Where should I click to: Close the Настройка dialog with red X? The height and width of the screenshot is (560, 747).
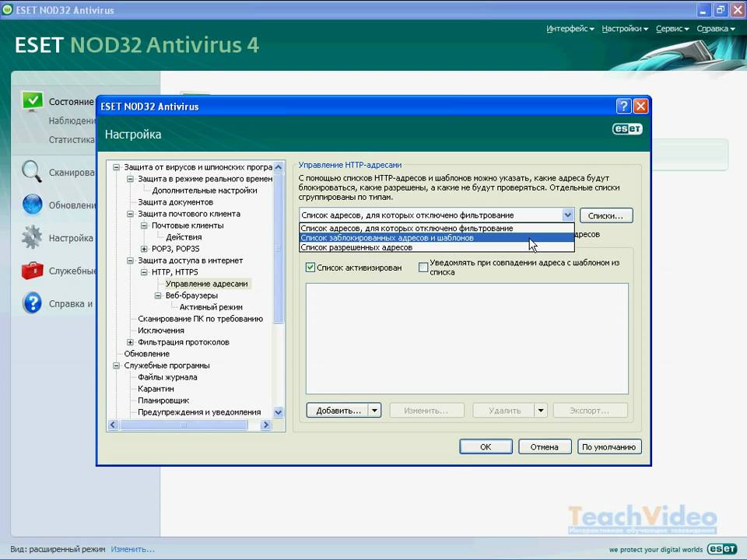[640, 107]
